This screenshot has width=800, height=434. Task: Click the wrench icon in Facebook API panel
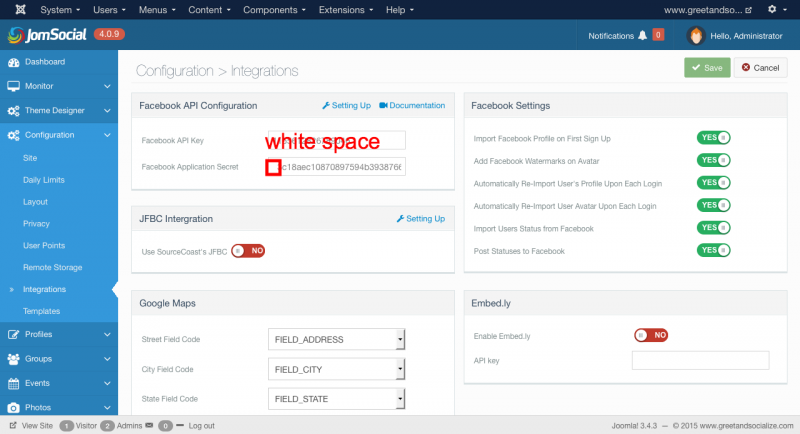pos(326,106)
